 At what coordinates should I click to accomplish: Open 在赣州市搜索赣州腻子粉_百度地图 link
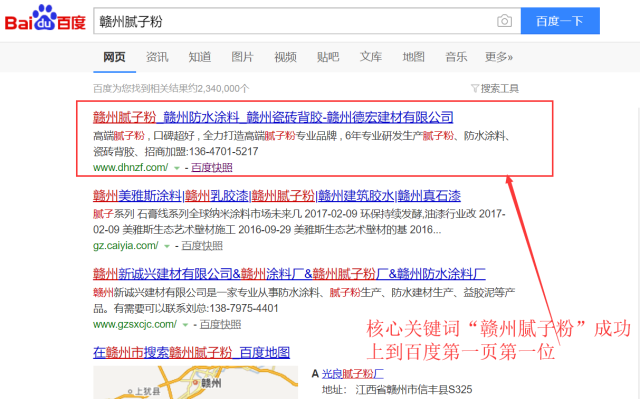pyautogui.click(x=191, y=352)
